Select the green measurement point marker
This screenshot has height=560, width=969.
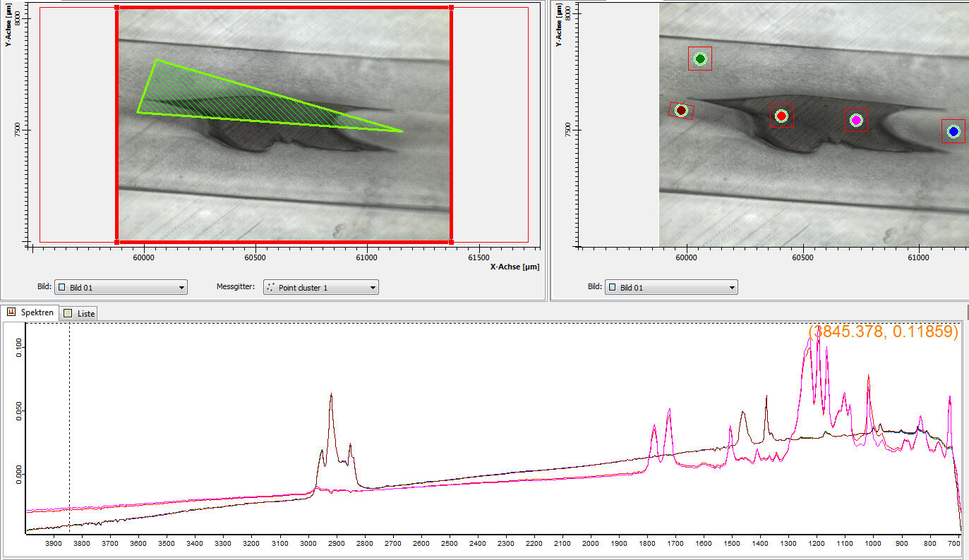coord(700,59)
